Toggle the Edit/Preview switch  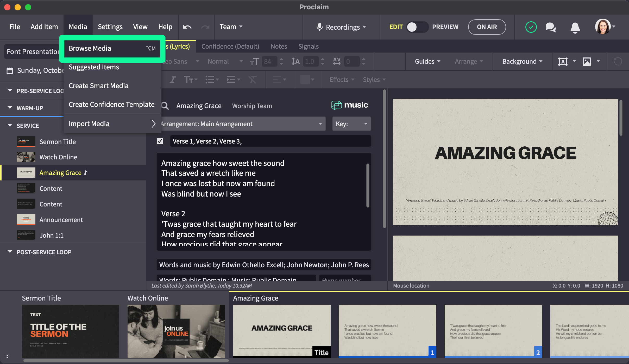point(417,27)
